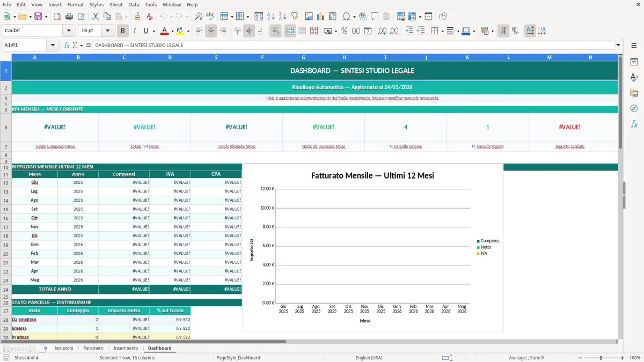Switch to the Parametri sheet tab
644x362 pixels.
coord(93,348)
